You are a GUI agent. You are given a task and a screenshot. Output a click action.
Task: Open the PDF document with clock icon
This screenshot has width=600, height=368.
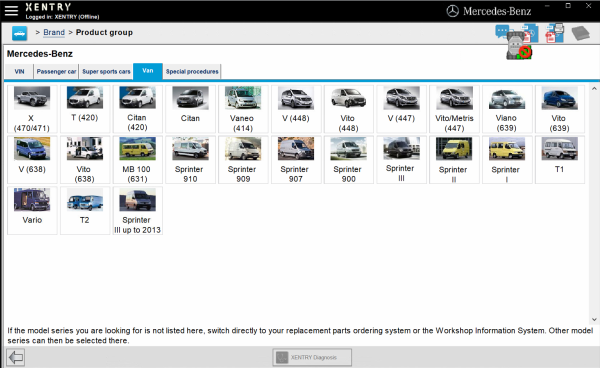531,33
